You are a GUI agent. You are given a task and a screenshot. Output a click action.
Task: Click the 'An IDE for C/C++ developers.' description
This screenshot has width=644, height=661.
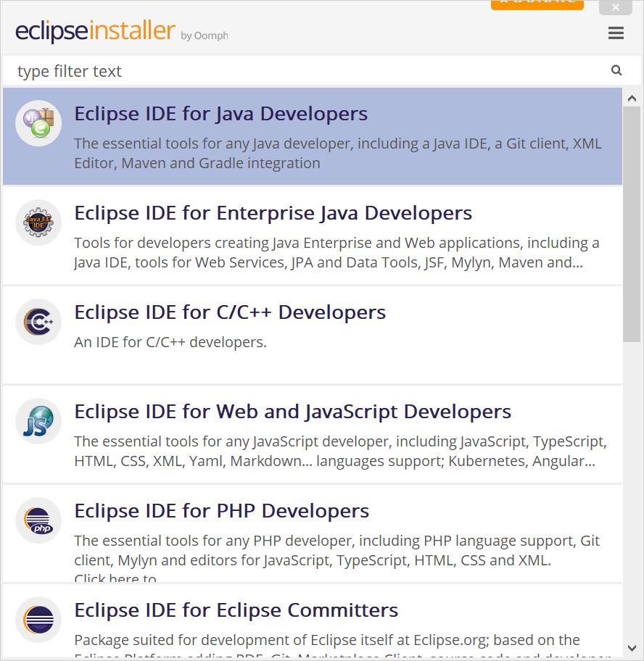pos(170,342)
